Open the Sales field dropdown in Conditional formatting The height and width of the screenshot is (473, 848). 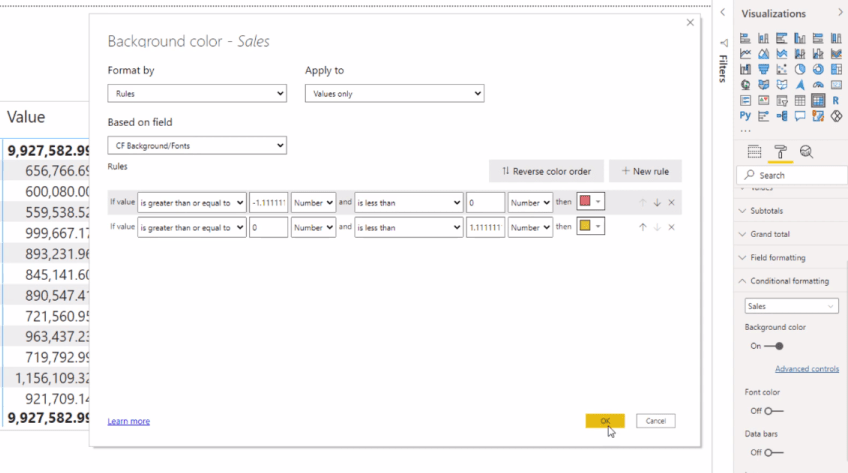[791, 306]
